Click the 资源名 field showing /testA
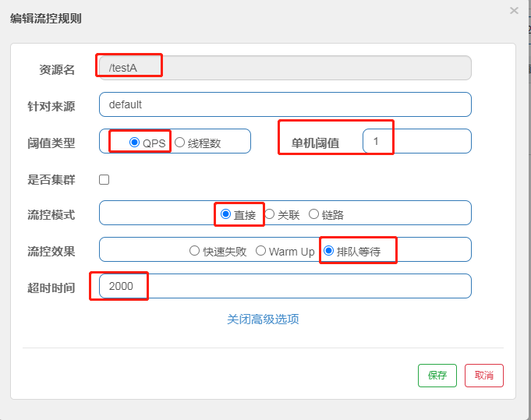Image resolution: width=531 pixels, height=420 pixels. click(x=285, y=68)
